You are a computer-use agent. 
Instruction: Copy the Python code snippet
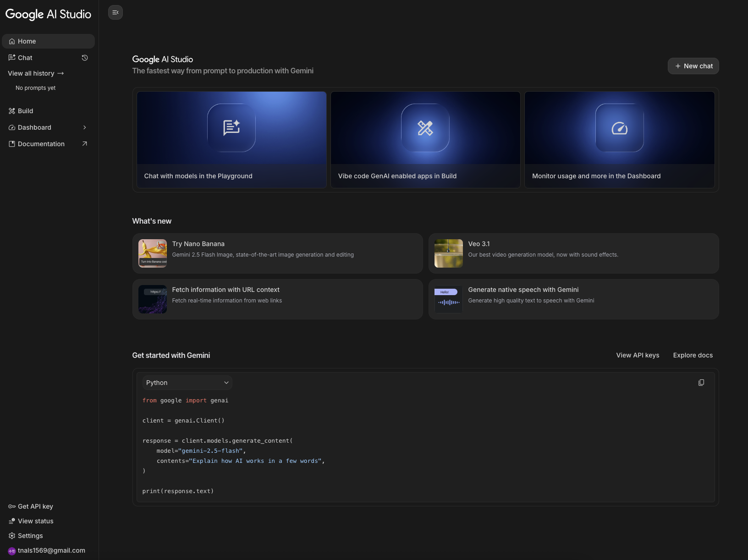[701, 382]
